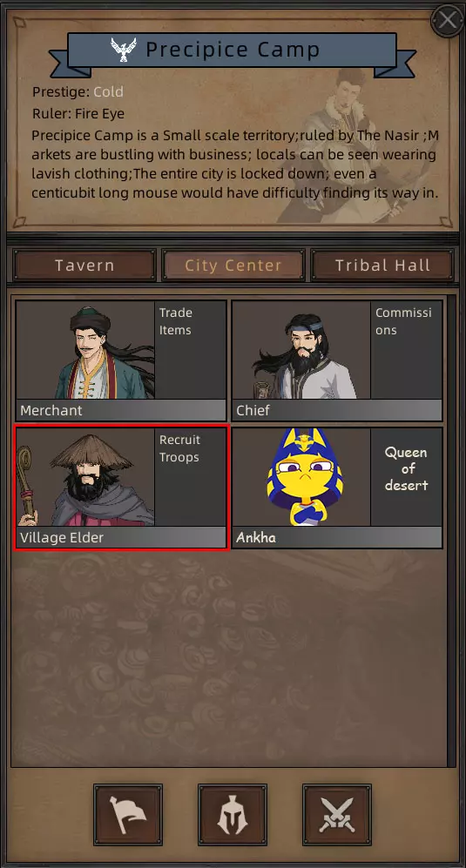Select the Village Elder portrait

coord(85,477)
